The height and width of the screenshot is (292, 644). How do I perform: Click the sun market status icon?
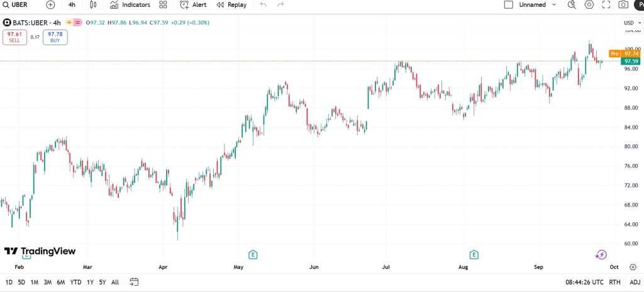pos(69,23)
